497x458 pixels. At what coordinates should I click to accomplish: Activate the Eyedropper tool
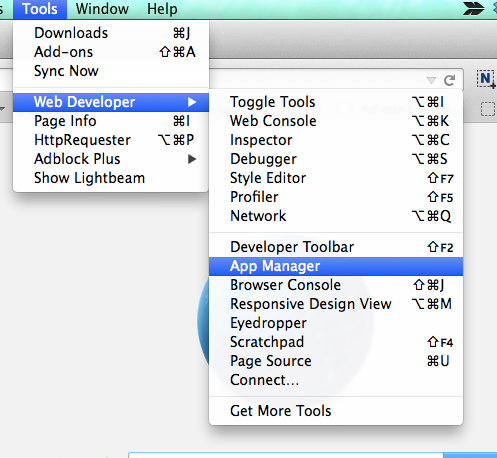336,323
